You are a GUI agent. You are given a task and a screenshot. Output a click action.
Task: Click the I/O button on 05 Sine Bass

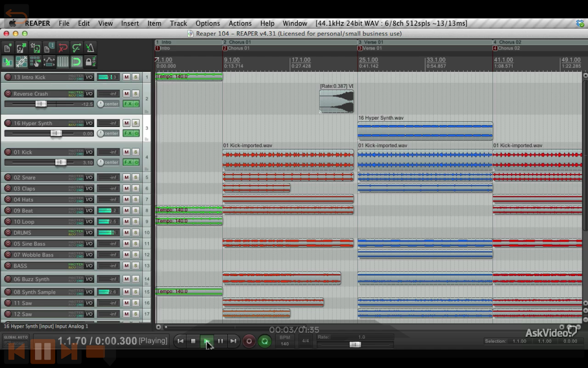(89, 244)
